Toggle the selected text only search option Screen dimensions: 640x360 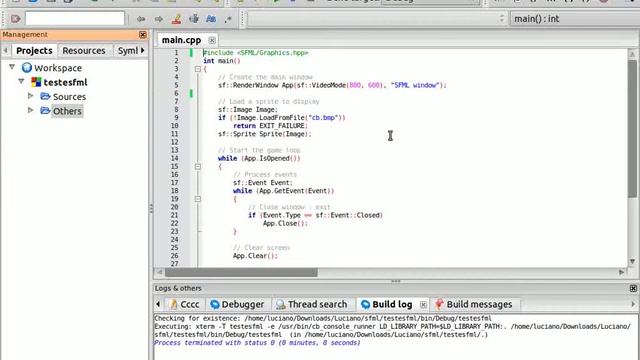(194, 19)
